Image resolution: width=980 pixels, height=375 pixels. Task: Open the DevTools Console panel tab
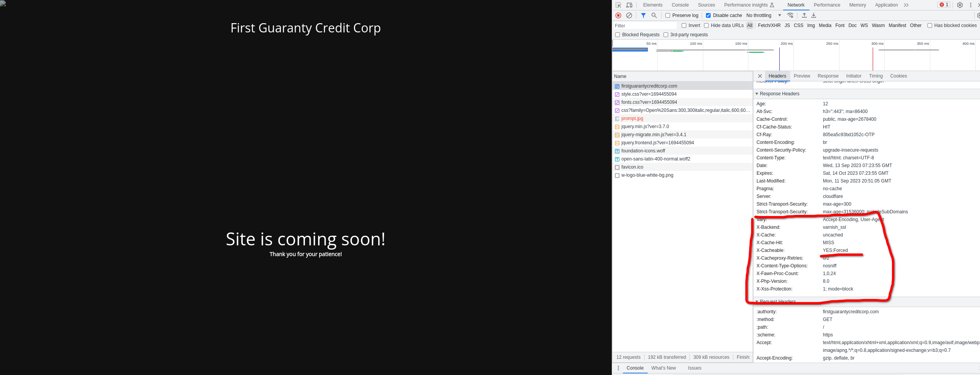[680, 5]
